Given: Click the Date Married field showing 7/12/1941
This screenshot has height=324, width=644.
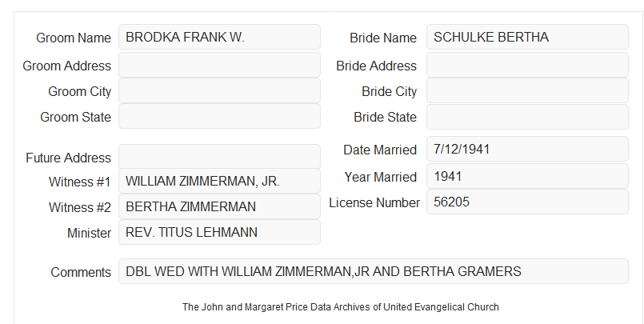Looking at the screenshot, I should [527, 149].
